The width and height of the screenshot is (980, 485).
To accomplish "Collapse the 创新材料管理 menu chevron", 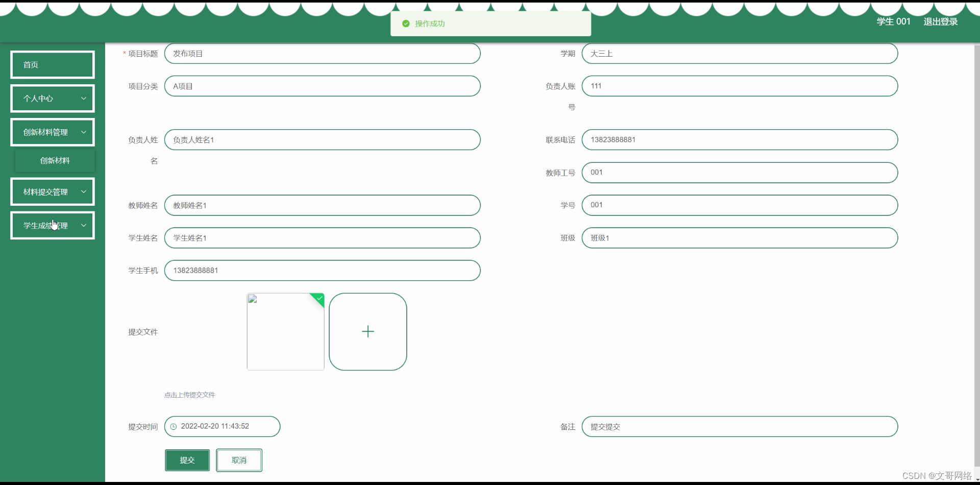I will pyautogui.click(x=84, y=132).
